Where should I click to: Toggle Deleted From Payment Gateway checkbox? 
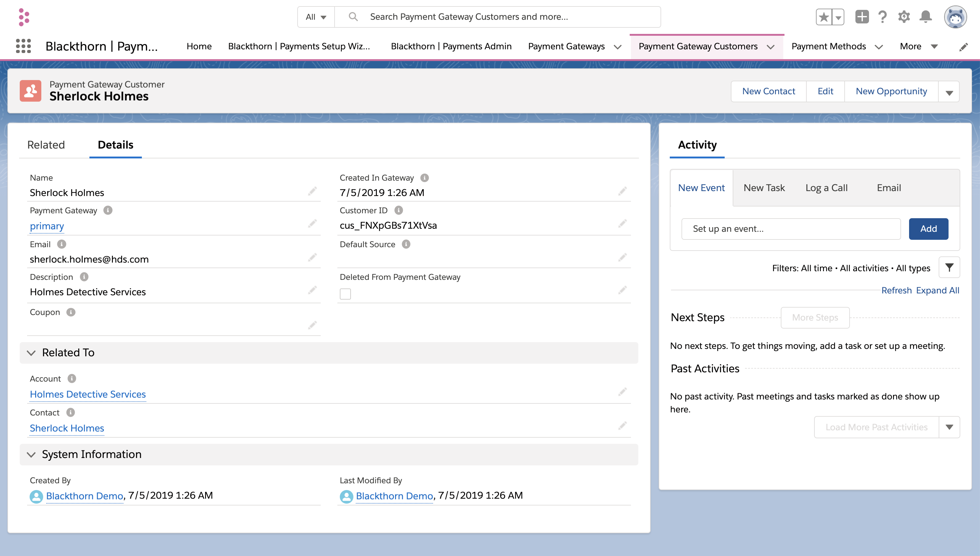click(x=345, y=294)
